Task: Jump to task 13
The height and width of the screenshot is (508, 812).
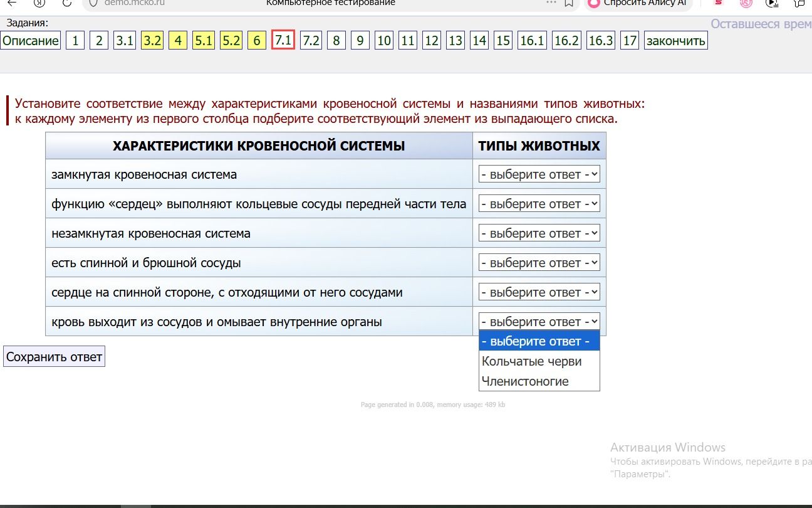Action: pos(455,41)
